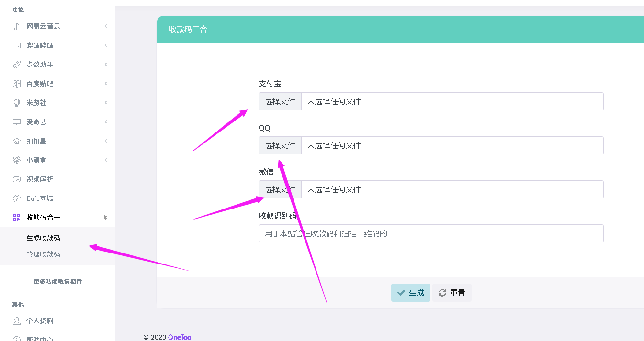Click the globe icon beside 米游社
644x341 pixels.
[x=17, y=103]
